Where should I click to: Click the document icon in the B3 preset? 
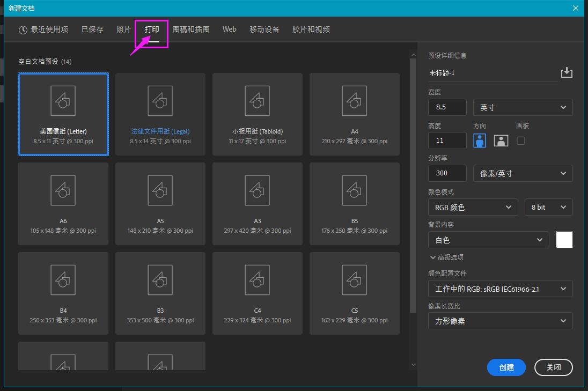pos(160,280)
